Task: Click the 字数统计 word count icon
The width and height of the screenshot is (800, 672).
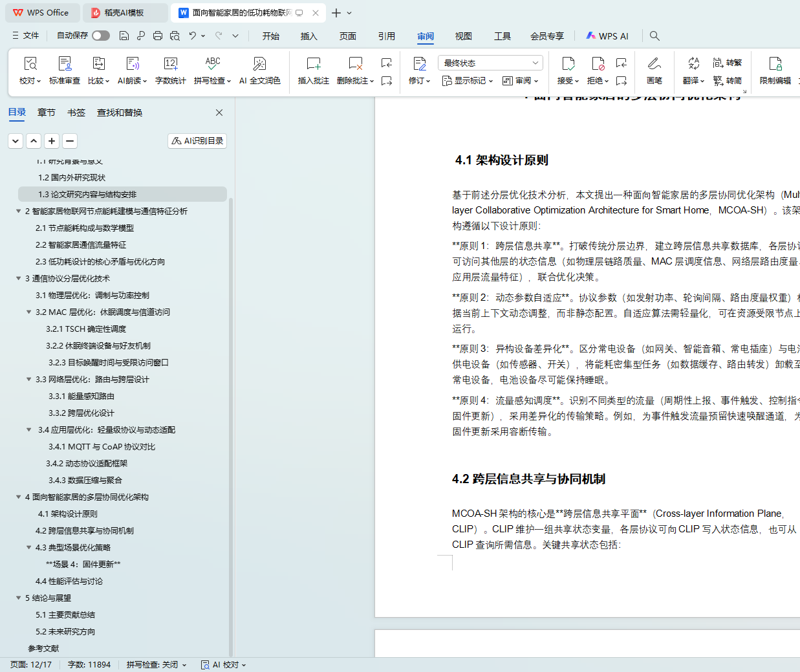Action: pos(170,64)
